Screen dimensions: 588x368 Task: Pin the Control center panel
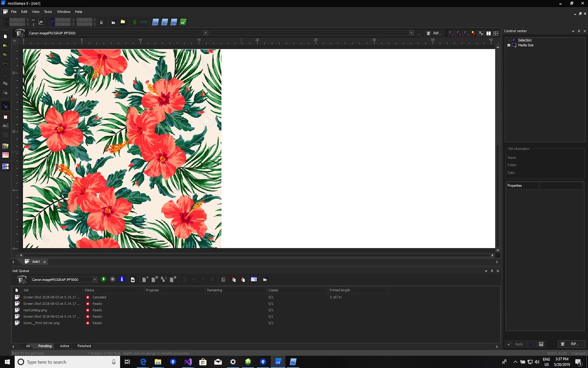[x=579, y=31]
